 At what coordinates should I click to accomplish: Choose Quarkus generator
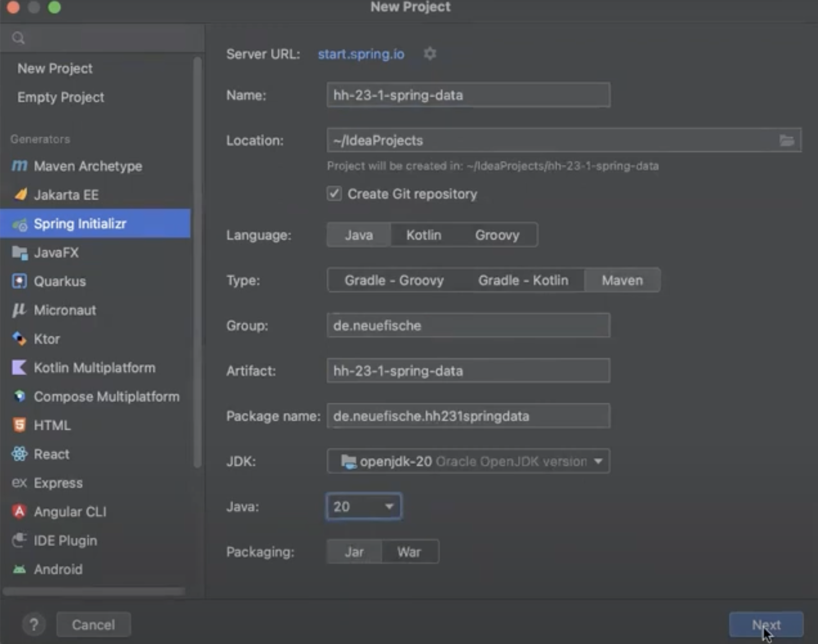click(95, 281)
